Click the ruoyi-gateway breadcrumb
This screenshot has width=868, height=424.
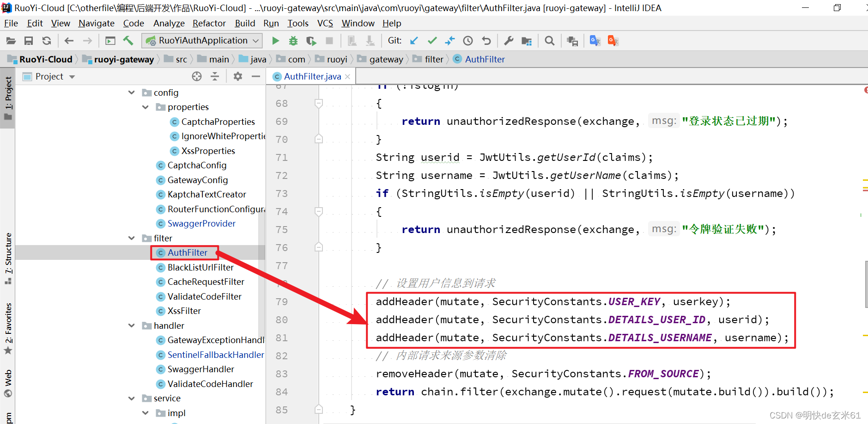[x=119, y=59]
